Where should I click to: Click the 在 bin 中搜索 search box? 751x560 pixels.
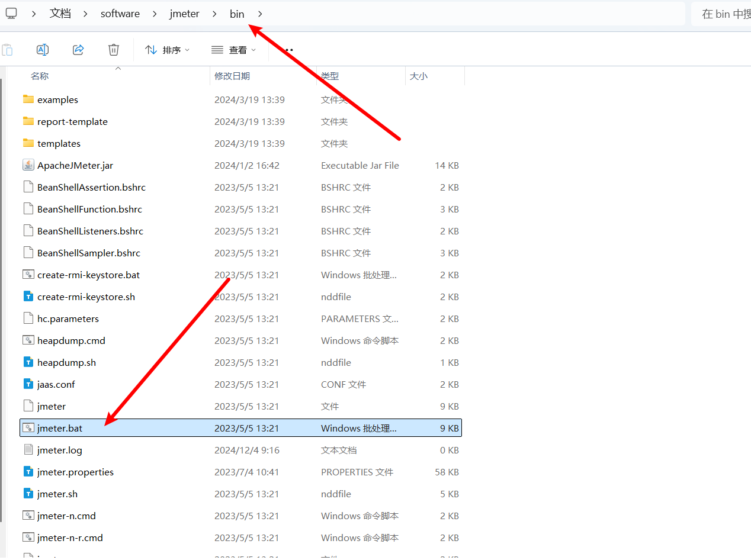pyautogui.click(x=721, y=14)
